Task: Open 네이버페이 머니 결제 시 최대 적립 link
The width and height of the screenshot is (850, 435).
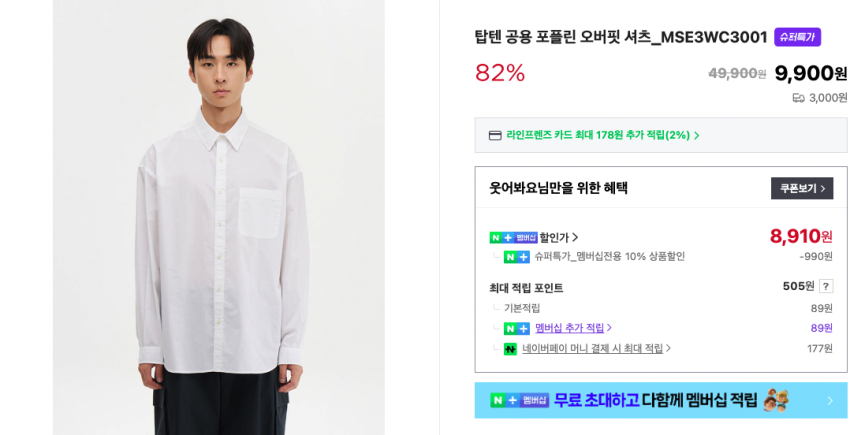Action: coord(592,349)
